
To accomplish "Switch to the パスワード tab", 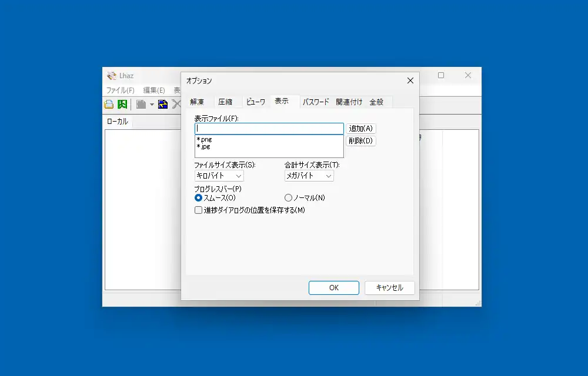I will [x=316, y=102].
